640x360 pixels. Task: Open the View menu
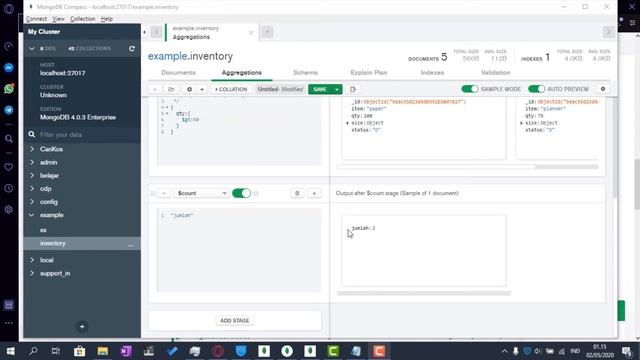pyautogui.click(x=58, y=19)
